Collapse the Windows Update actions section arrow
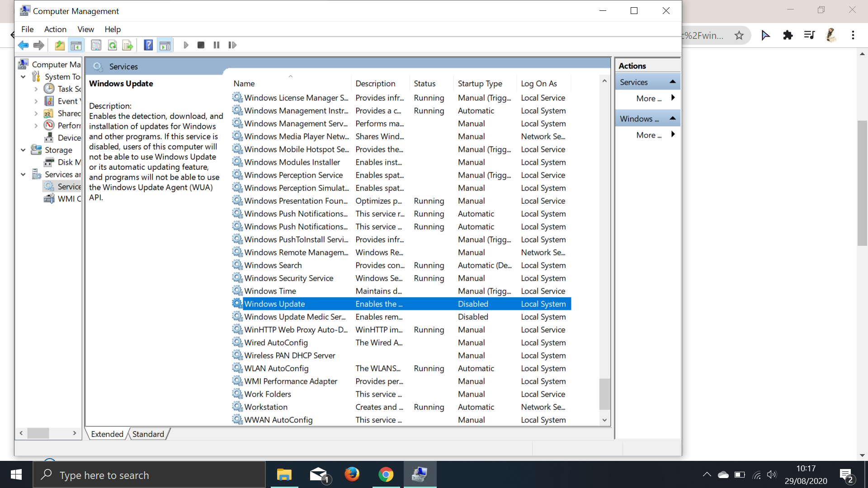 [673, 118]
